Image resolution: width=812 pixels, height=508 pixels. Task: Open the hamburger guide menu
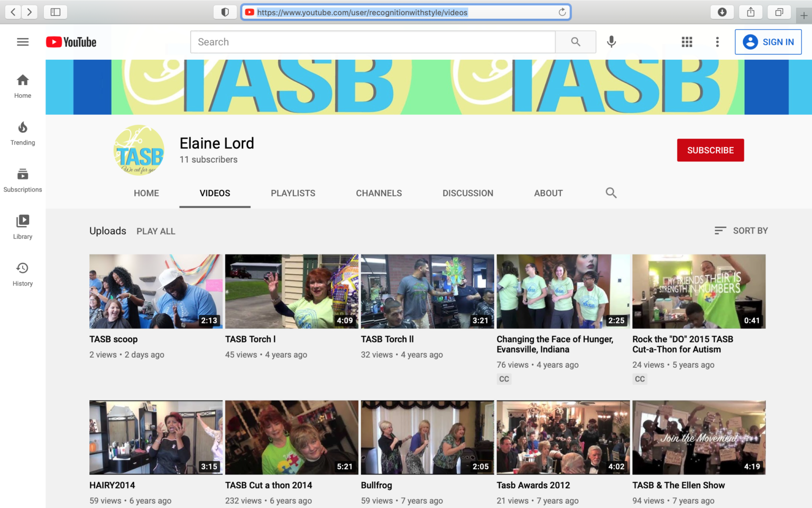point(23,42)
